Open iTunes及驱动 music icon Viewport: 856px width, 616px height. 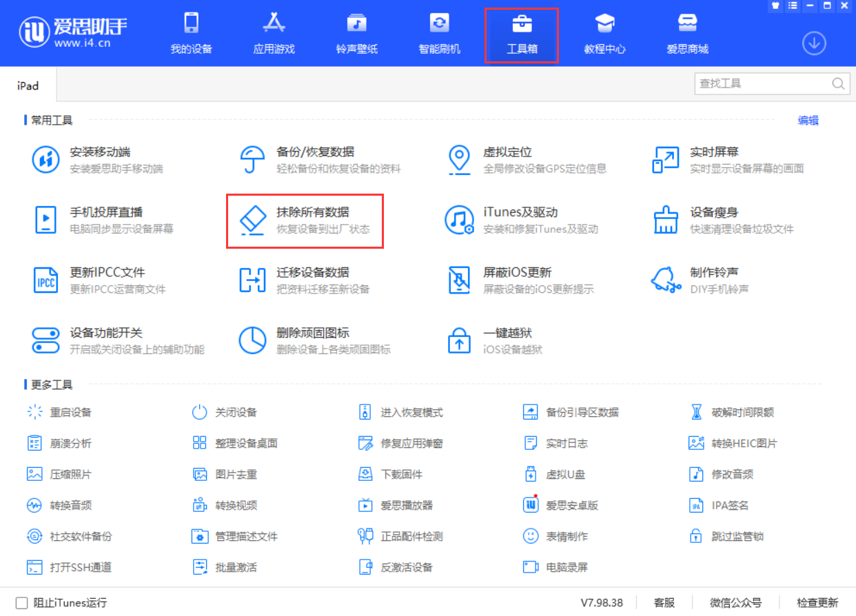pos(459,220)
